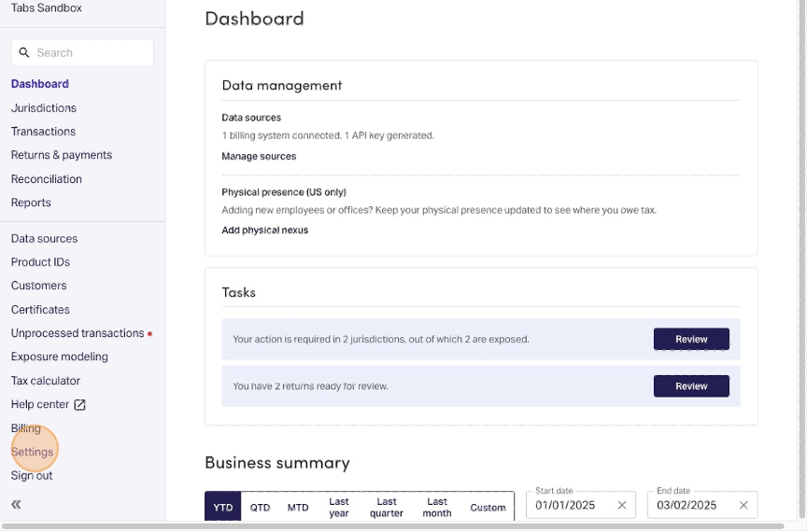Review jurisdictions requiring action
The image size is (807, 532).
coord(691,339)
